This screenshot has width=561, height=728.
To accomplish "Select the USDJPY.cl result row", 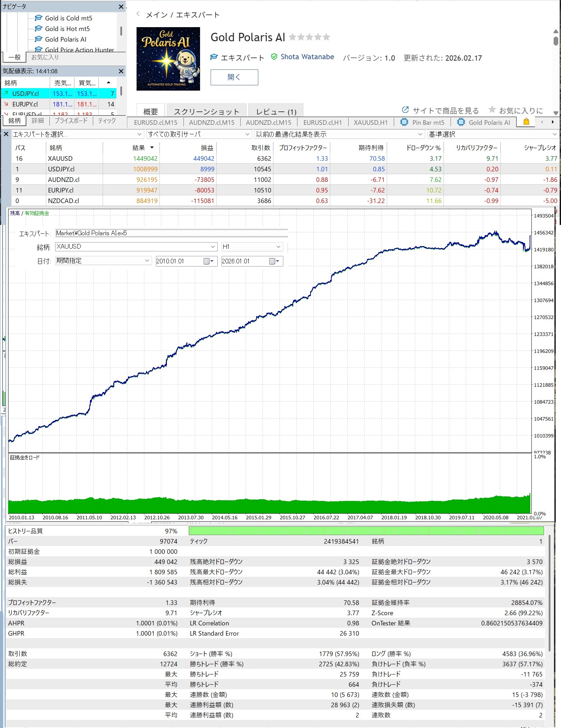I will (x=285, y=169).
